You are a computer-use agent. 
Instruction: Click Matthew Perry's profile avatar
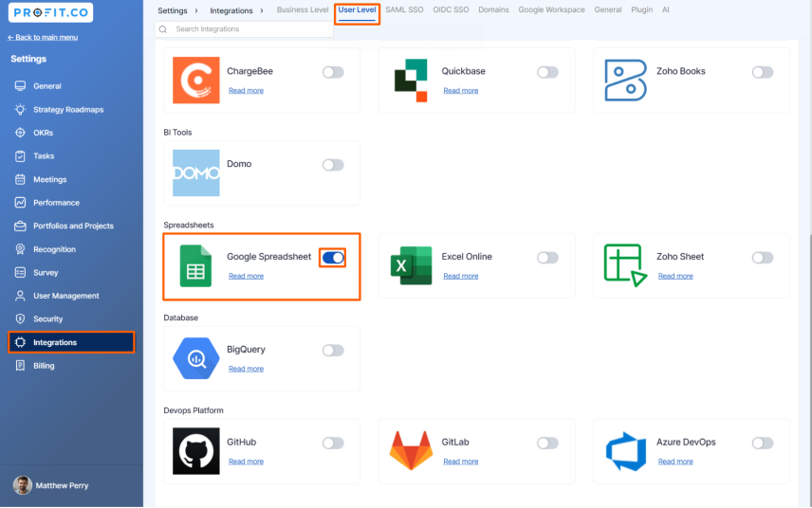tap(22, 485)
